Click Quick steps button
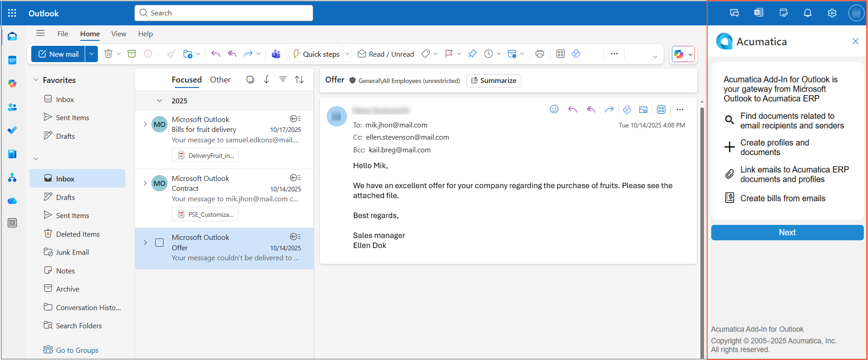Viewport: 868px width, 360px height. (x=316, y=54)
